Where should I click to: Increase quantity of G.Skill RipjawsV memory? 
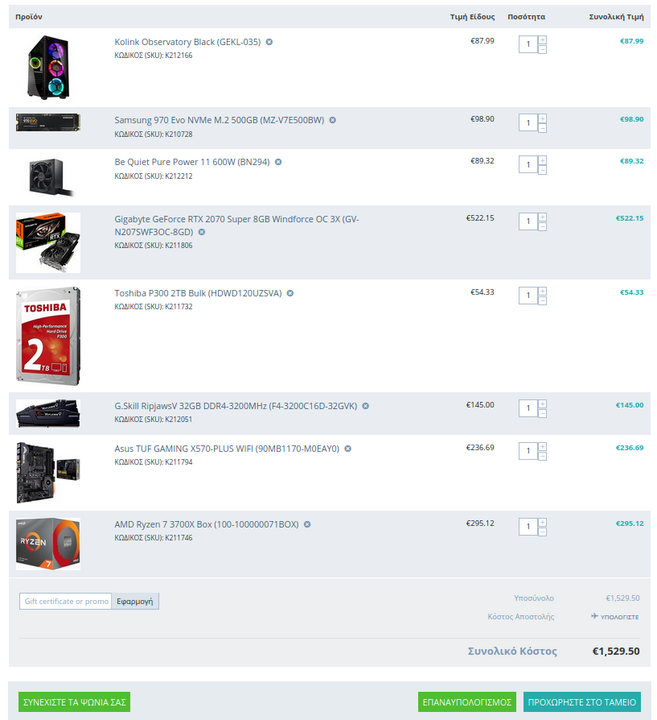542,404
